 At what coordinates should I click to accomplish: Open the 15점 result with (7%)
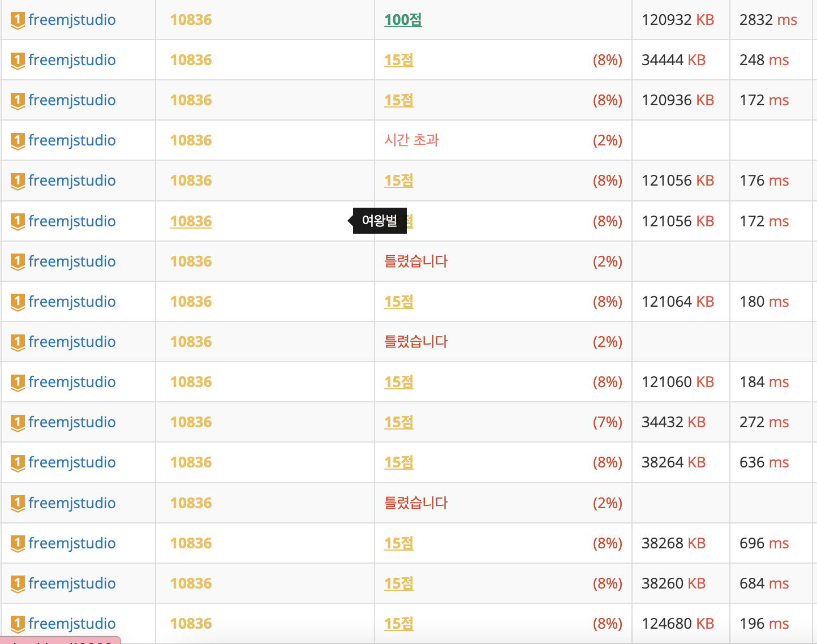(399, 422)
